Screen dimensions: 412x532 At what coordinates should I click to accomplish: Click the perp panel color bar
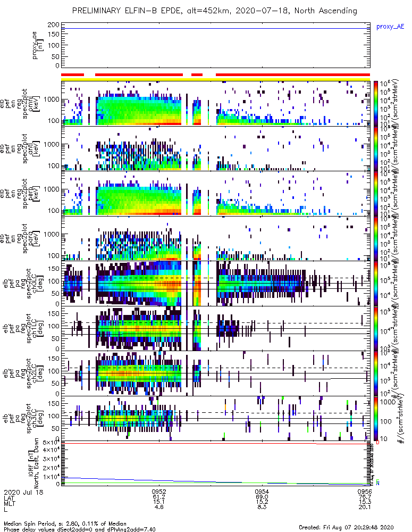pyautogui.click(x=375, y=194)
